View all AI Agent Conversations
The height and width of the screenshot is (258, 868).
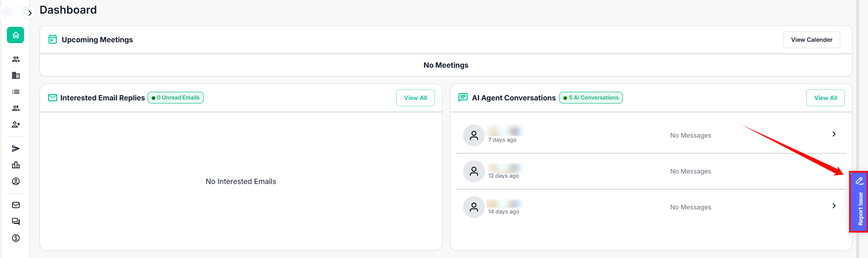825,98
